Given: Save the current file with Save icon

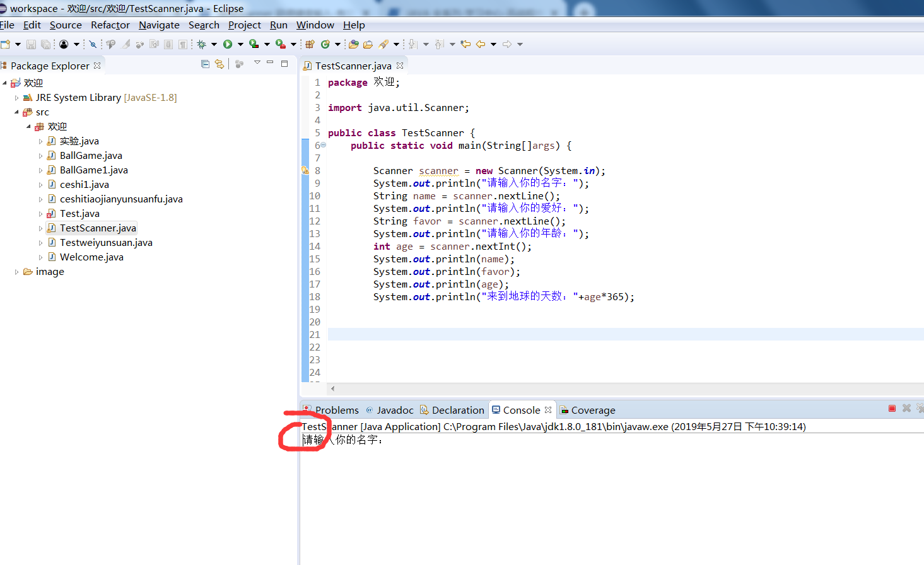Looking at the screenshot, I should coord(31,44).
